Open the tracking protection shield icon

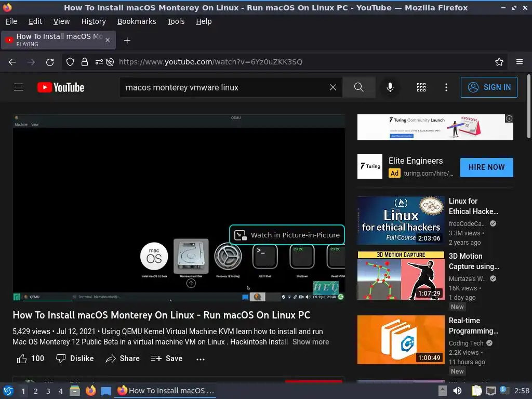(x=70, y=62)
